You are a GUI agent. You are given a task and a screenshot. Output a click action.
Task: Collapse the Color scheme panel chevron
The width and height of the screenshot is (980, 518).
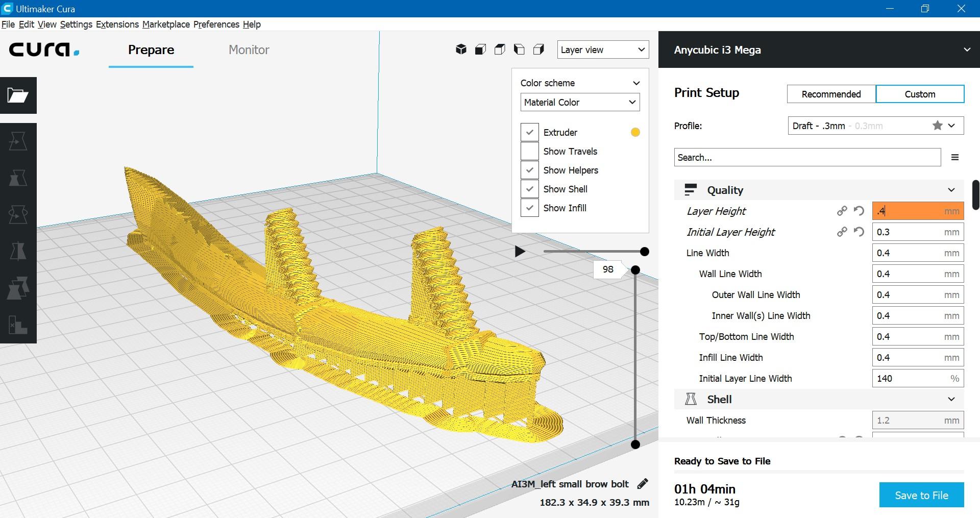point(636,83)
